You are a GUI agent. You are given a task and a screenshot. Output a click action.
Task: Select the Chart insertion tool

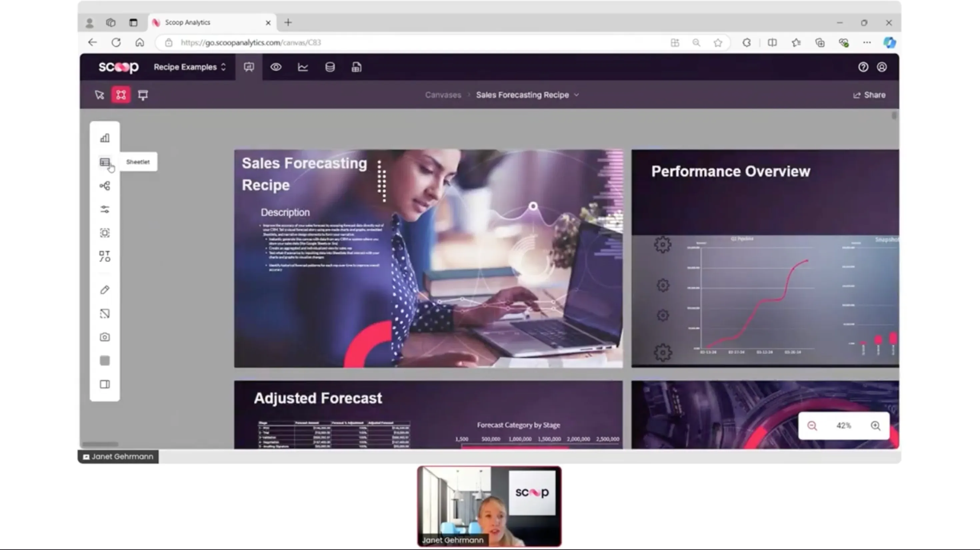pyautogui.click(x=105, y=137)
